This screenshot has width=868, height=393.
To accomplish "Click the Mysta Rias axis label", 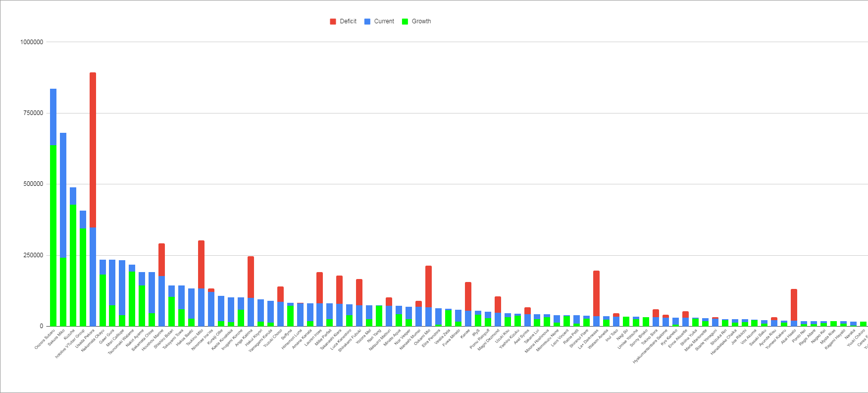I will [828, 337].
